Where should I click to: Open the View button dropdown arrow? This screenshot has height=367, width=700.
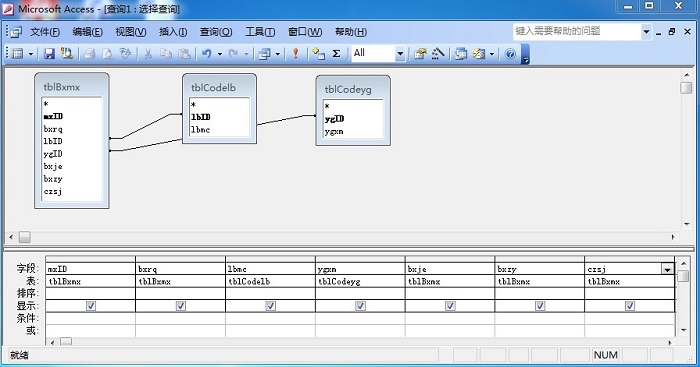(x=31, y=54)
